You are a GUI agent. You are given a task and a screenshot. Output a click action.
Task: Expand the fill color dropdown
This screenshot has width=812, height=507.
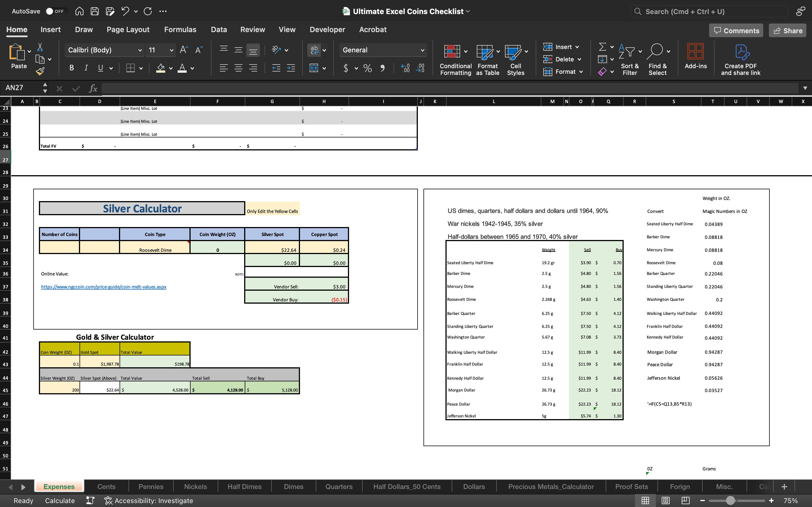tap(171, 68)
